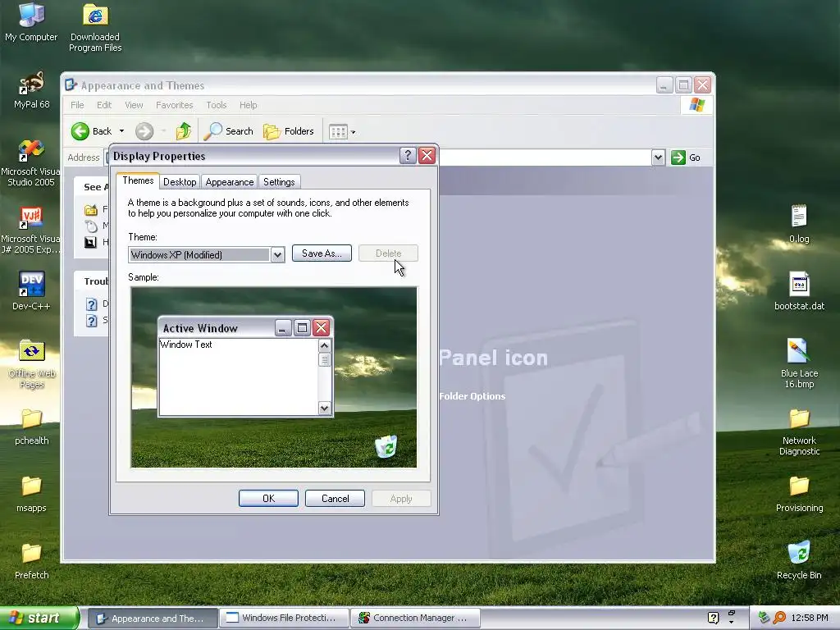Viewport: 840px width, 630px height.
Task: Open the Tools menu
Action: (x=217, y=105)
